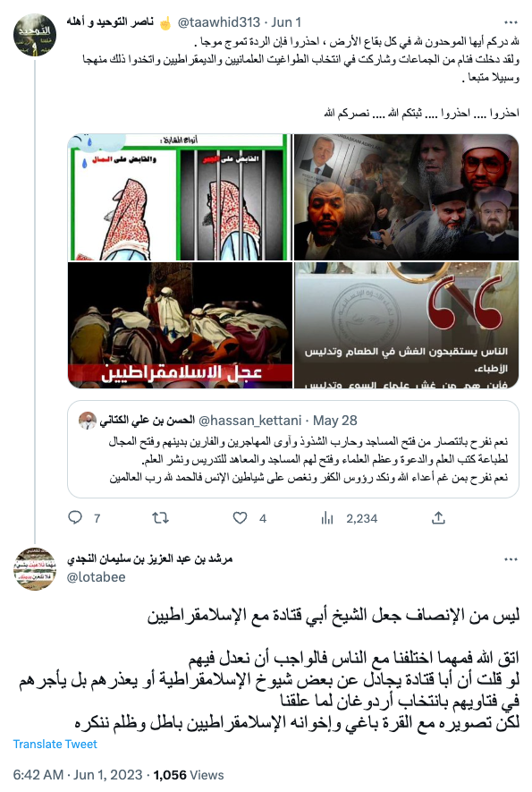Open the collage image of bearded men
This screenshot has width=532, height=792.
coord(406,197)
